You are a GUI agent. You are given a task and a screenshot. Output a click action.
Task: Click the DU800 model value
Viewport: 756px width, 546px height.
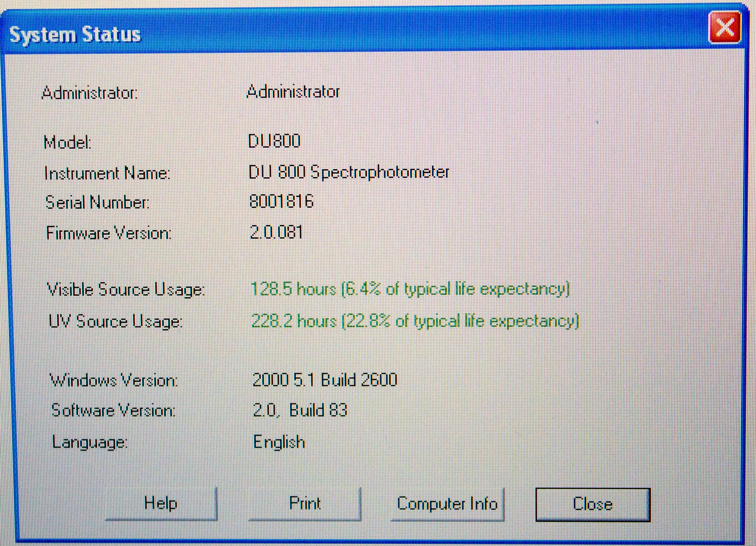pyautogui.click(x=274, y=141)
